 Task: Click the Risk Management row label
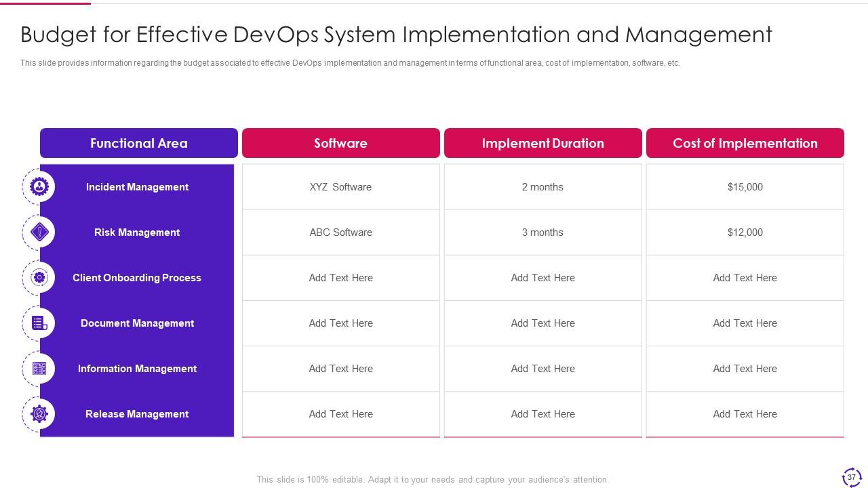(137, 232)
